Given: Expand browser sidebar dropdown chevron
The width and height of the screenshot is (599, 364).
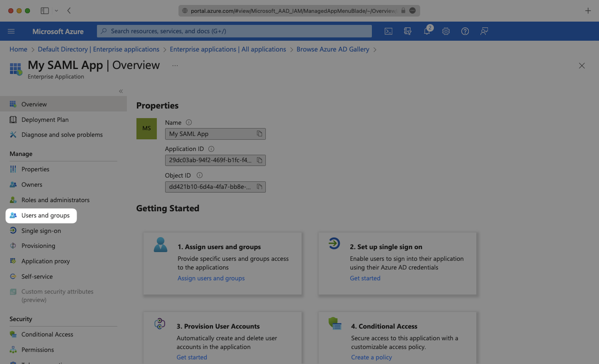Looking at the screenshot, I should coord(56,11).
